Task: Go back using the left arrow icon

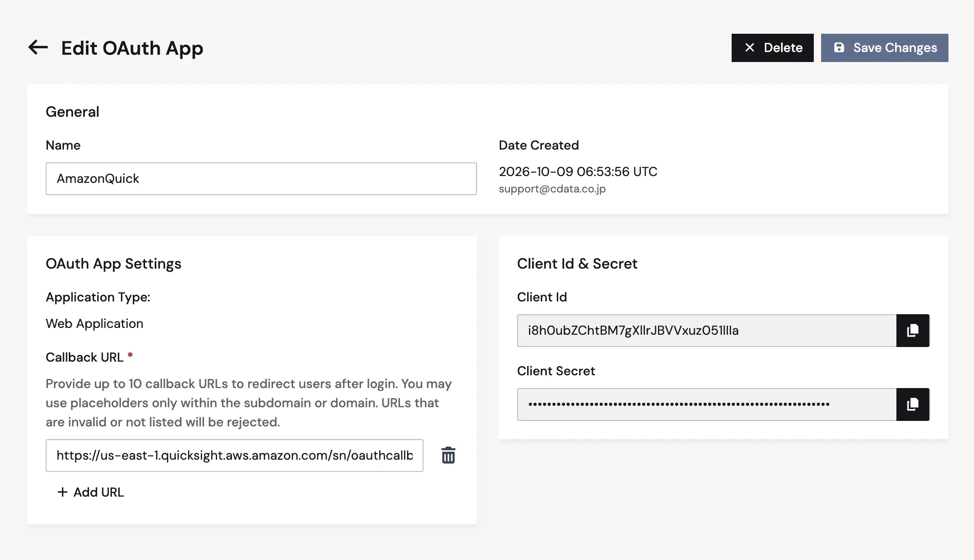Action: [x=38, y=47]
